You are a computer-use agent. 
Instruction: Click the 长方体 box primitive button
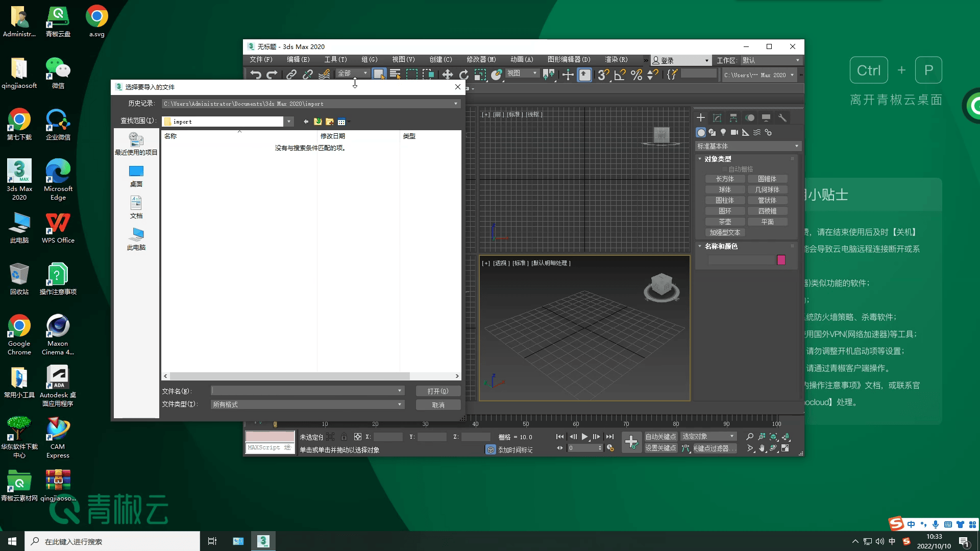pyautogui.click(x=725, y=179)
